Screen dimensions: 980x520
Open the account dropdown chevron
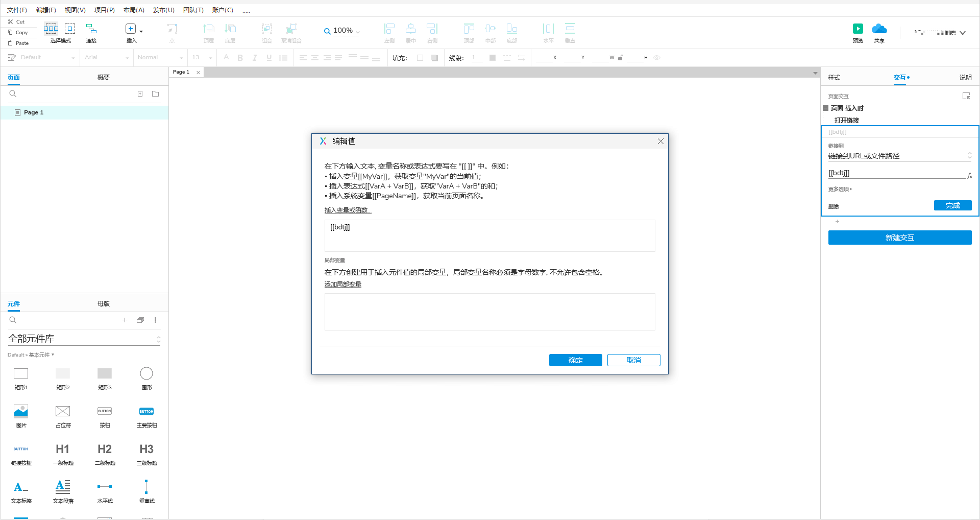(963, 33)
